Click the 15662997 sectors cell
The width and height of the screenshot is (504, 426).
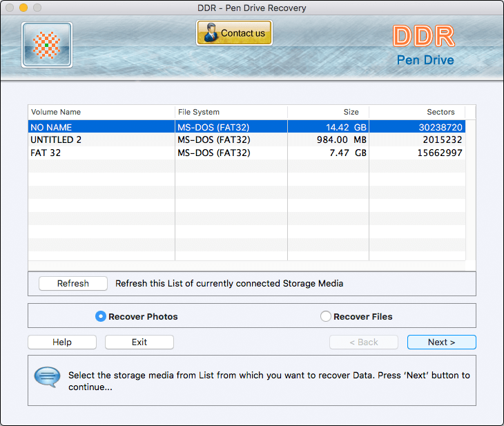pyautogui.click(x=417, y=153)
